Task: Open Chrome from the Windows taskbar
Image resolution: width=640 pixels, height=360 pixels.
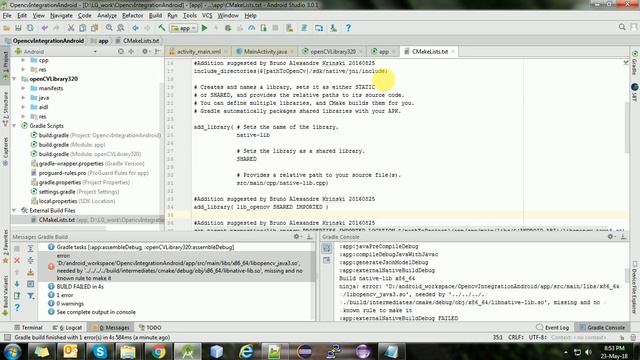Action: (x=158, y=351)
